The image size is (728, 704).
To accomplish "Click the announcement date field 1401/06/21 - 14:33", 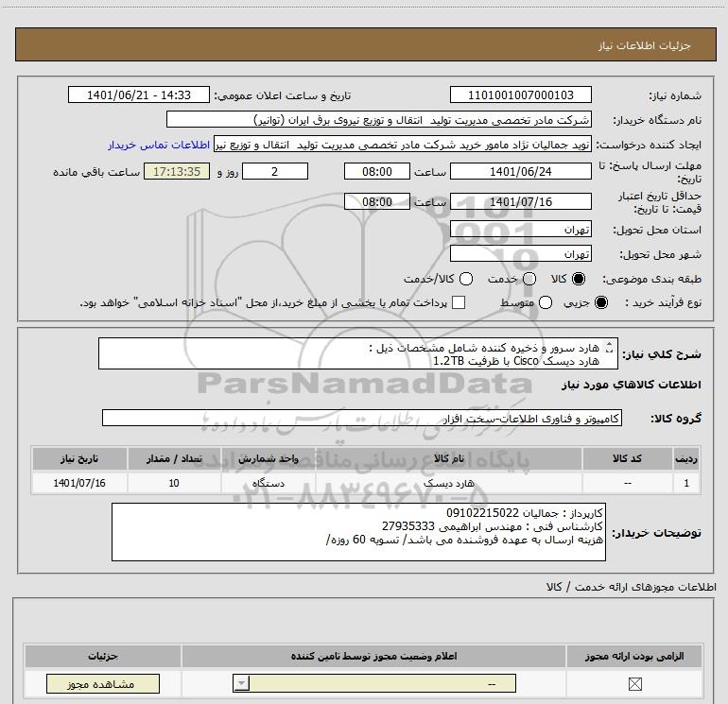I will pyautogui.click(x=139, y=94).
